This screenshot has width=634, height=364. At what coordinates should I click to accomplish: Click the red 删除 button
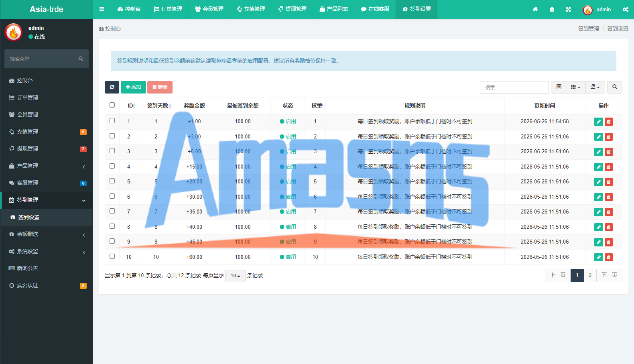[160, 87]
